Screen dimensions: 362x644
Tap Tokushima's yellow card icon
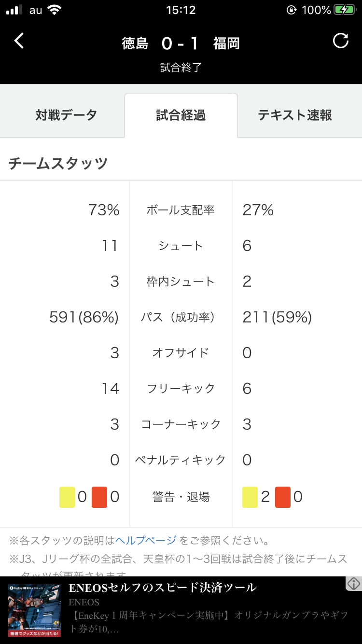click(67, 497)
